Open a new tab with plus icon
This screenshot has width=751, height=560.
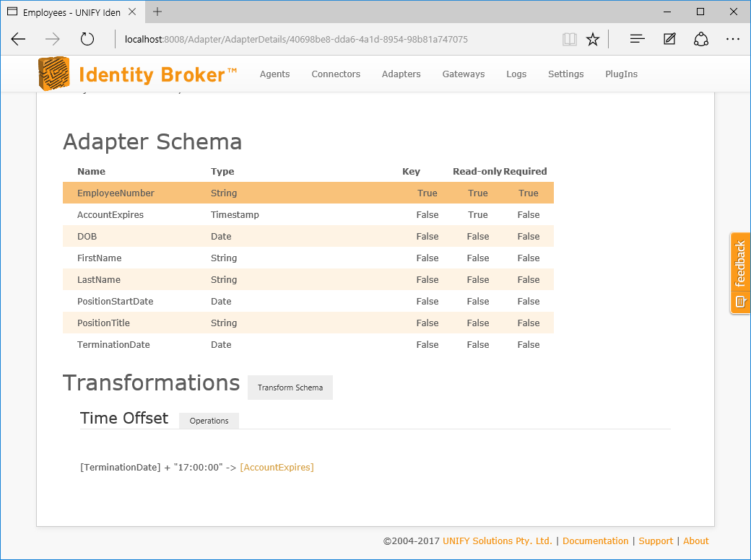point(157,12)
